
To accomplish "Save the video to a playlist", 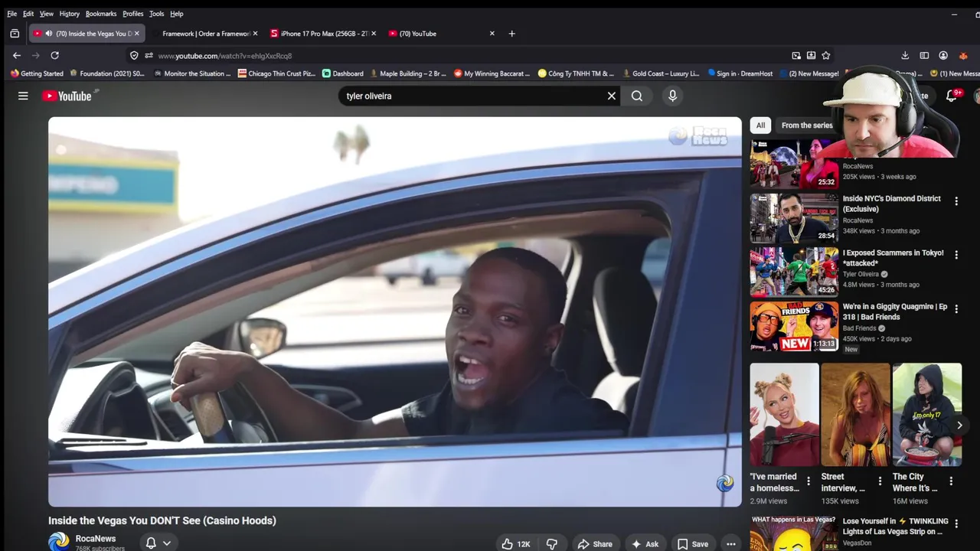I will click(x=692, y=543).
